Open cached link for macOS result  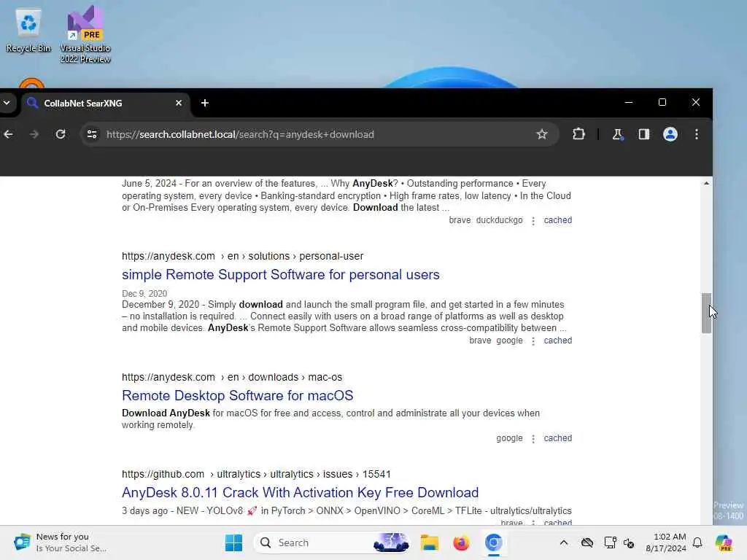pos(558,438)
